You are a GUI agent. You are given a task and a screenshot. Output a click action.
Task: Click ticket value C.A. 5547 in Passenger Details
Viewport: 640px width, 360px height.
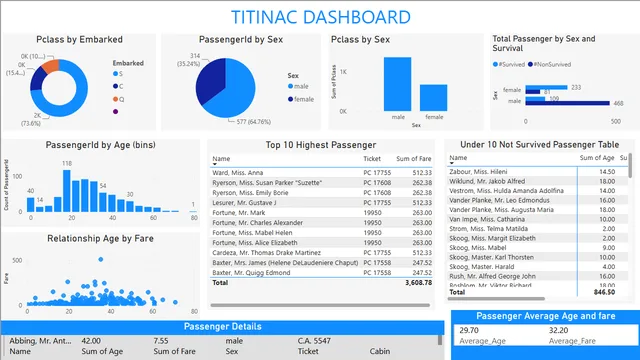[x=314, y=341]
